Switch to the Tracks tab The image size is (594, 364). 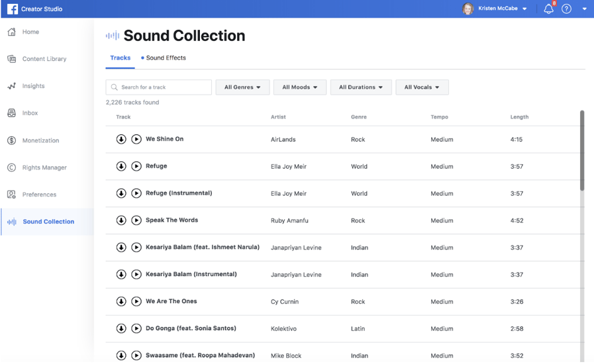(120, 58)
